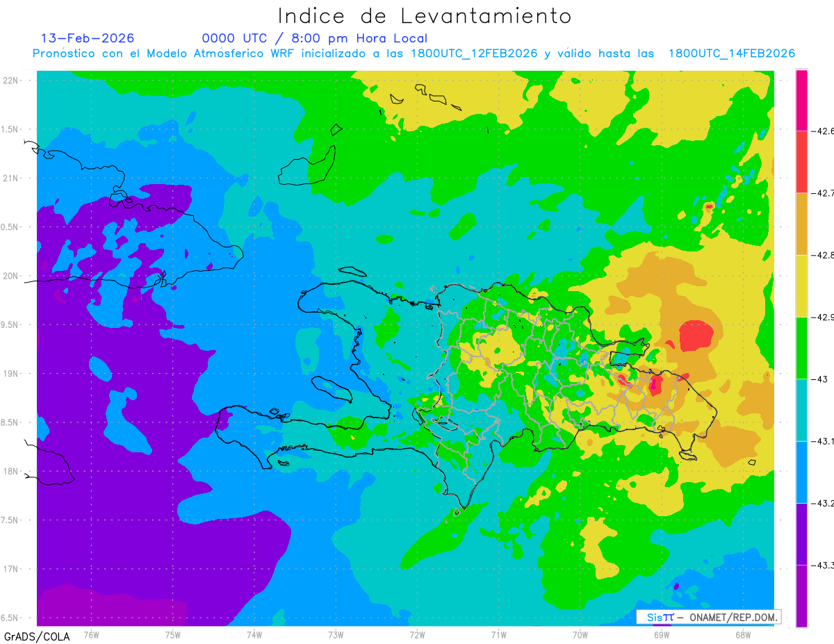
Task: Click the '0000 UTC / 8:00 pm Hora Local' time
Action: click(x=315, y=38)
